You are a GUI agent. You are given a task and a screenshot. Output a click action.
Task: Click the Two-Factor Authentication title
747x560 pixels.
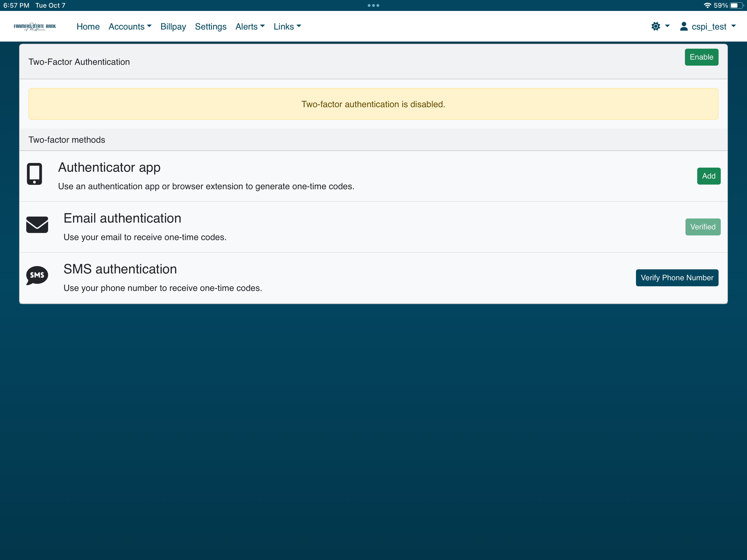tap(79, 62)
